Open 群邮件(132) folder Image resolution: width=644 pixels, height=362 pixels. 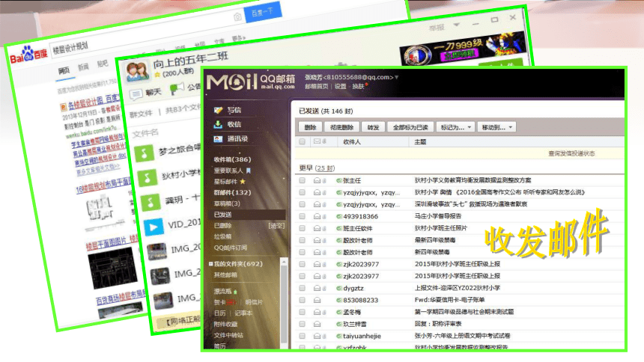tap(232, 192)
